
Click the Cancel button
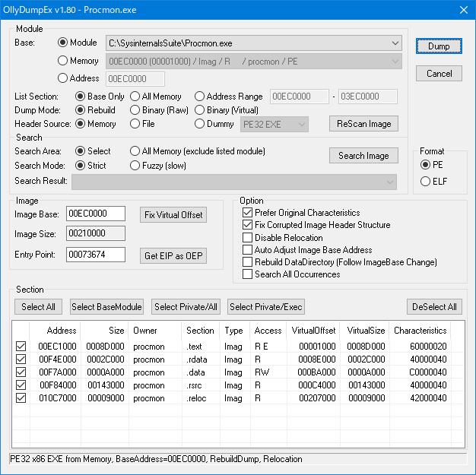pos(439,74)
